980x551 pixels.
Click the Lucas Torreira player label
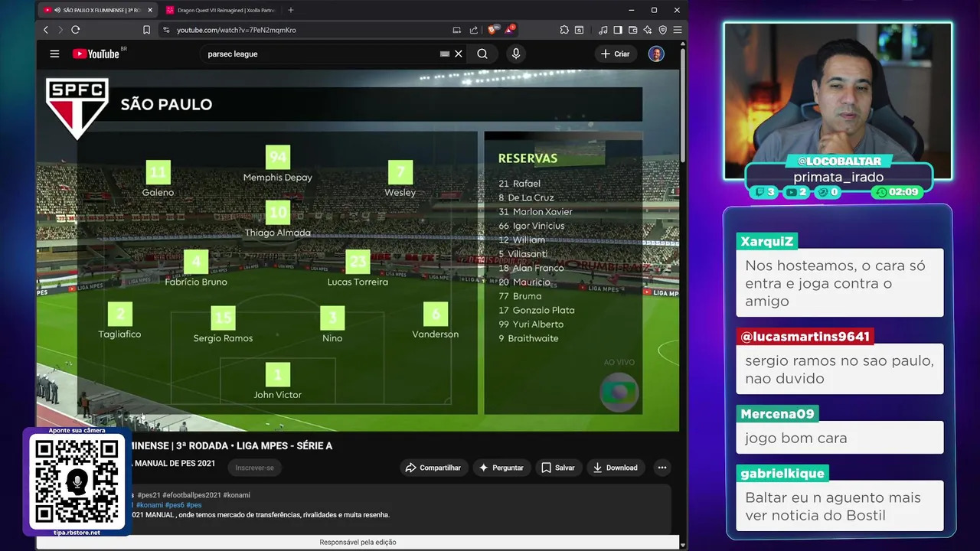358,282
